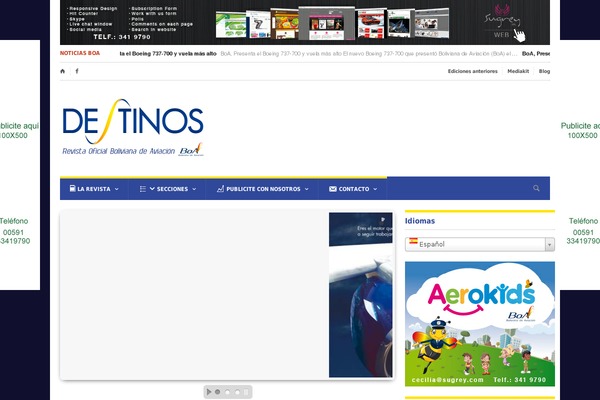Click the Secciones list icon
The width and height of the screenshot is (600, 400).
click(x=143, y=189)
